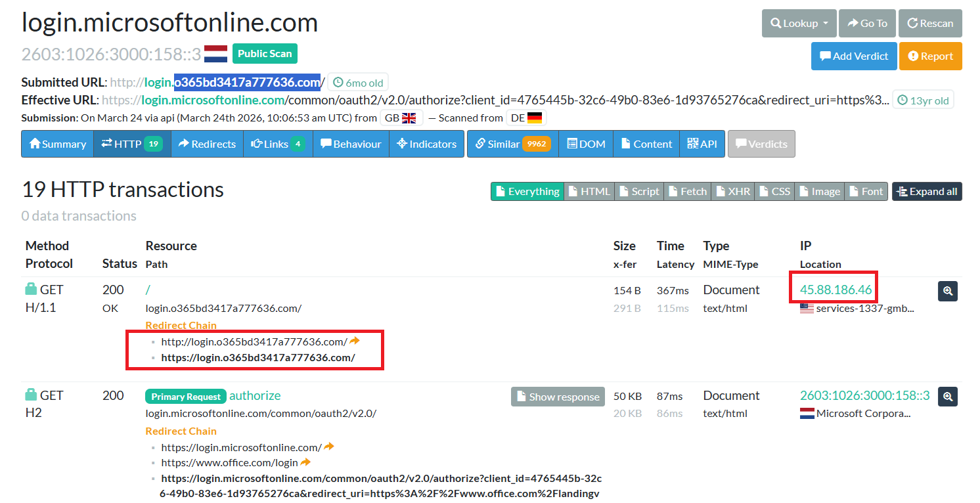
Task: Click redirect arrow after https://login.microsoftonline.com/
Action: coord(328,447)
